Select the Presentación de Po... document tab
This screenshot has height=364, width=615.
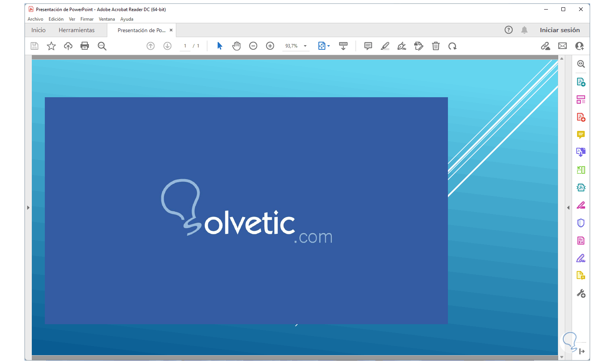tap(141, 30)
